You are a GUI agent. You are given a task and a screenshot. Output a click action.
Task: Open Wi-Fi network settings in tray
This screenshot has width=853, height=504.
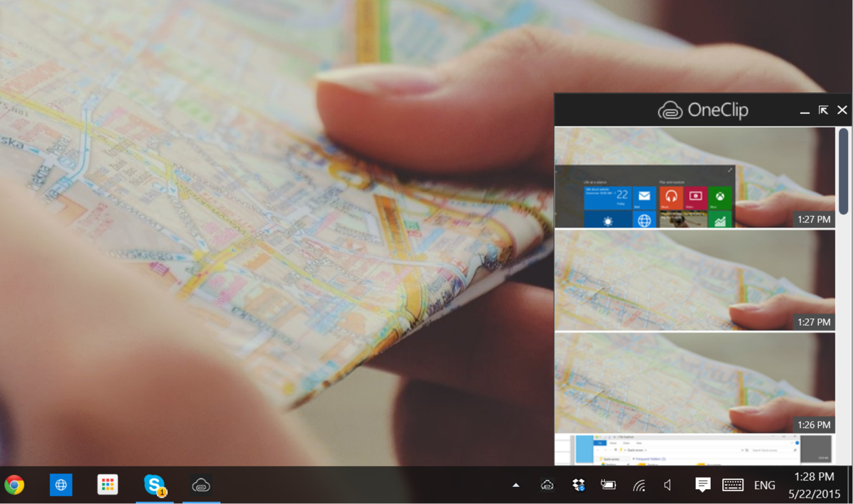[640, 486]
